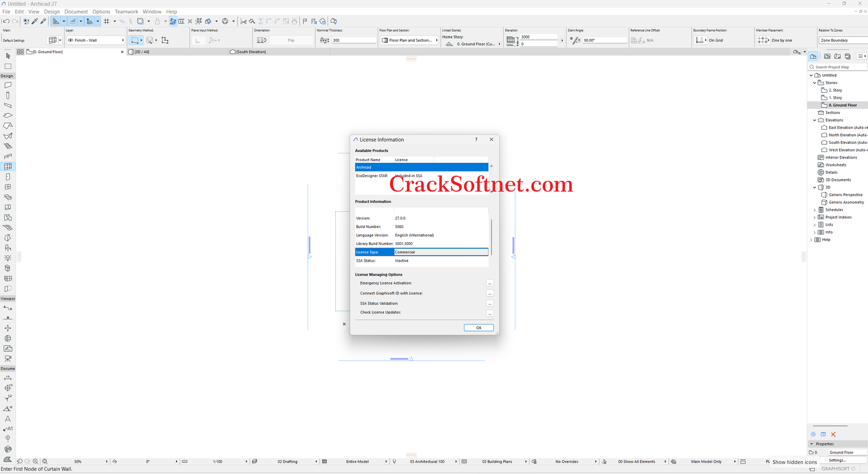
Task: Expand the Project Indexes tree node
Action: pyautogui.click(x=815, y=217)
